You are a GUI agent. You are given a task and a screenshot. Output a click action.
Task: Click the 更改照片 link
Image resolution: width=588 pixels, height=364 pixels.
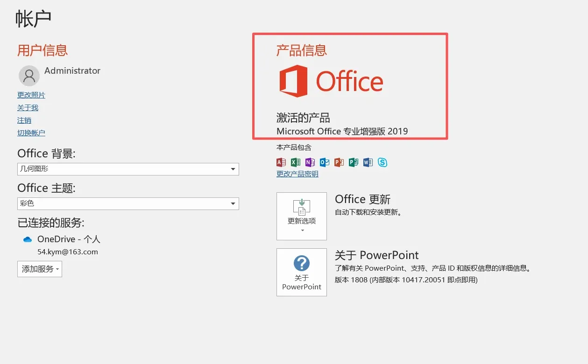click(x=31, y=95)
